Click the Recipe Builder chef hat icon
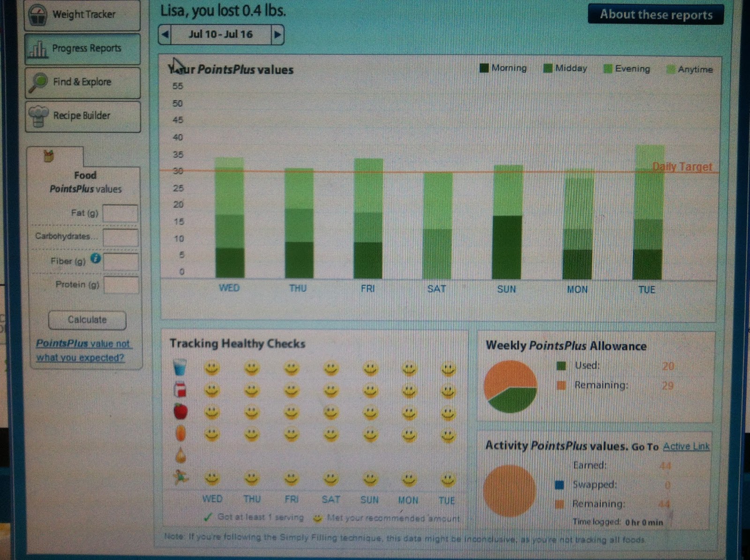This screenshot has height=560, width=750. pyautogui.click(x=38, y=116)
